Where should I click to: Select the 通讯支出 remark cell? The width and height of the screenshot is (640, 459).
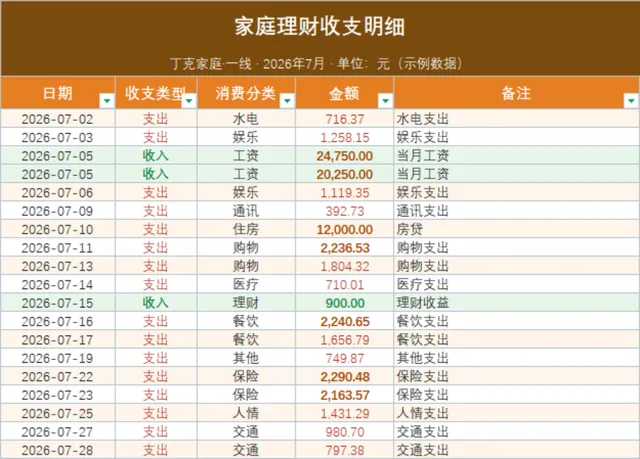(x=516, y=211)
